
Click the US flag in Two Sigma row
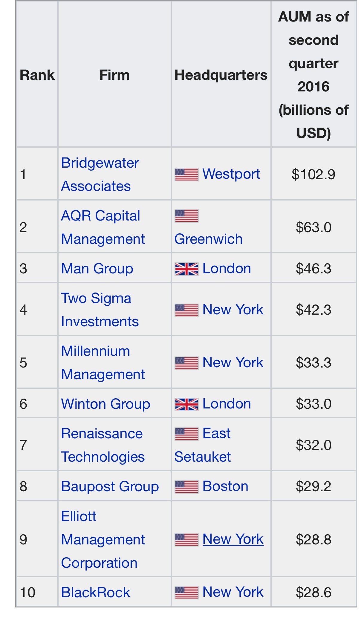pos(186,310)
